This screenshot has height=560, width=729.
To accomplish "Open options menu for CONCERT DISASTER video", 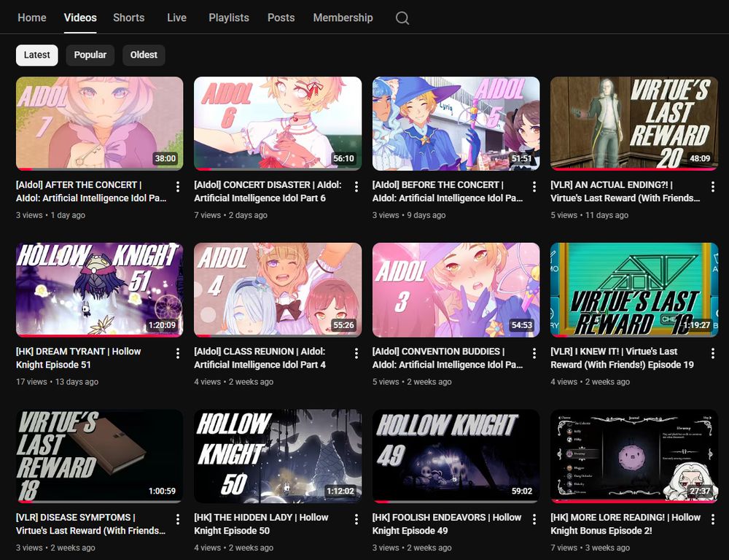I will tap(356, 187).
